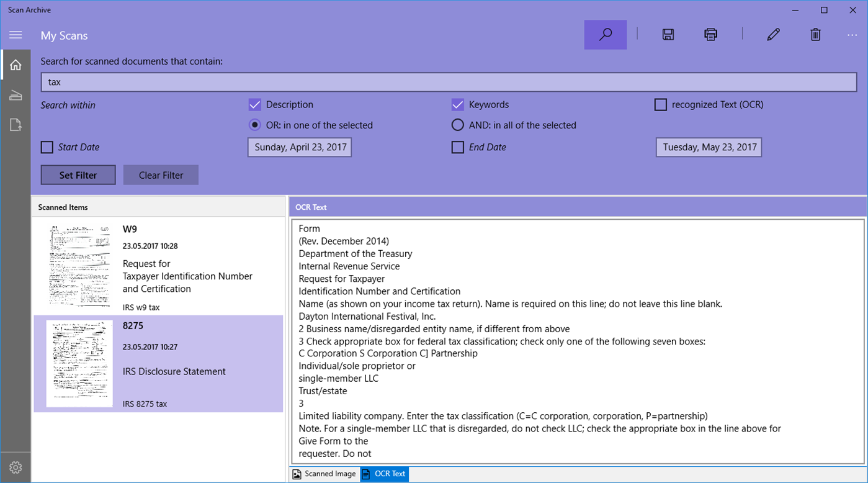Go to the Home view in the sidebar
868x483 pixels.
[16, 64]
